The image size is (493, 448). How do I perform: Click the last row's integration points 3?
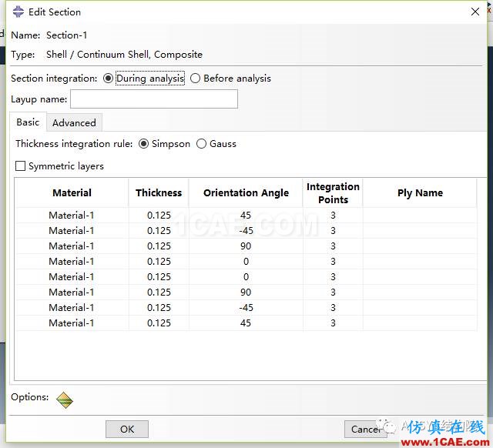tap(333, 323)
